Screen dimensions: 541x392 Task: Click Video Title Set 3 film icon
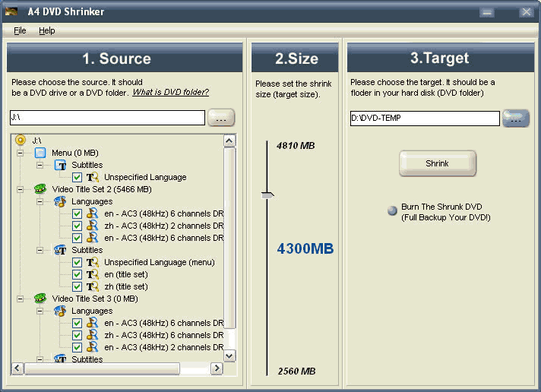coord(40,299)
